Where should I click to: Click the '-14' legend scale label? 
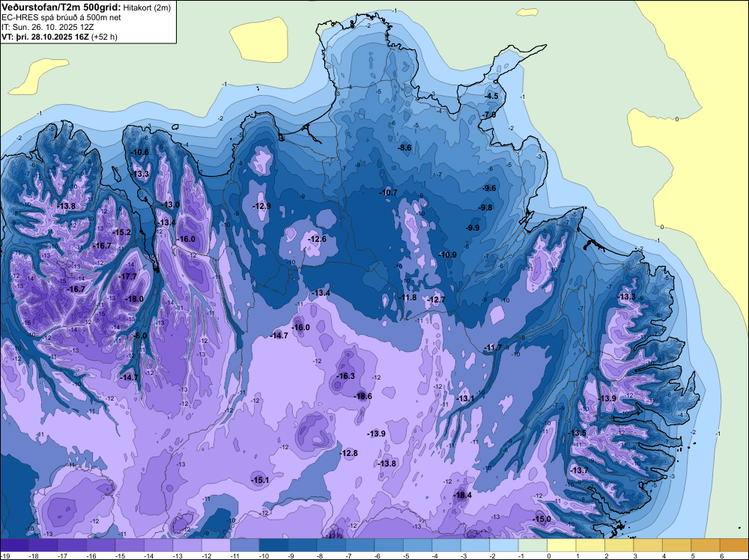[x=148, y=556]
